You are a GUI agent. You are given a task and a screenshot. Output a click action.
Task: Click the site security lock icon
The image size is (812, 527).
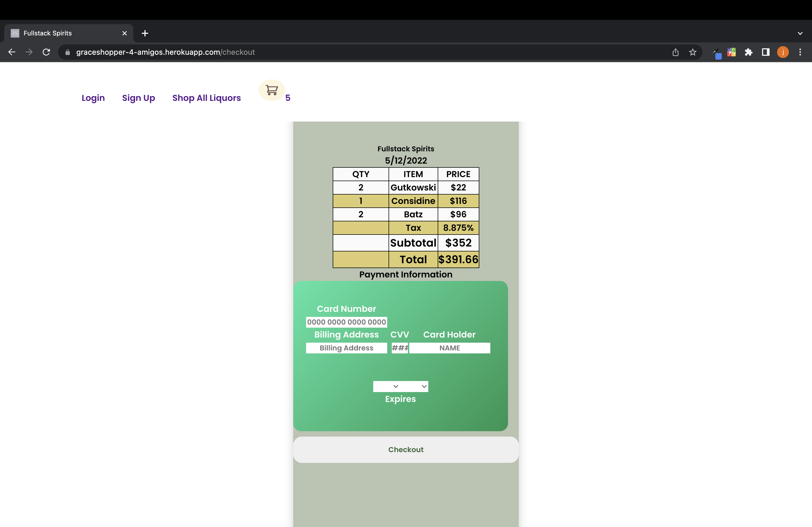67,52
